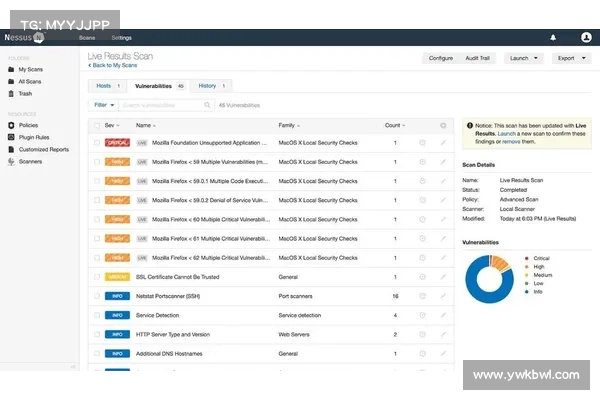Image resolution: width=600 pixels, height=400 pixels.
Task: Check the SSL Certificate Cannot Be Trusted row
Action: pyautogui.click(x=97, y=277)
